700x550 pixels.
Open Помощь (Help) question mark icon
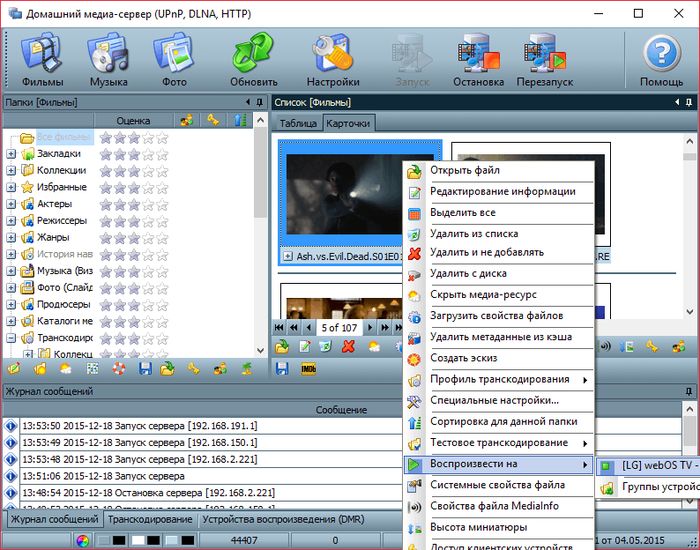click(x=661, y=59)
